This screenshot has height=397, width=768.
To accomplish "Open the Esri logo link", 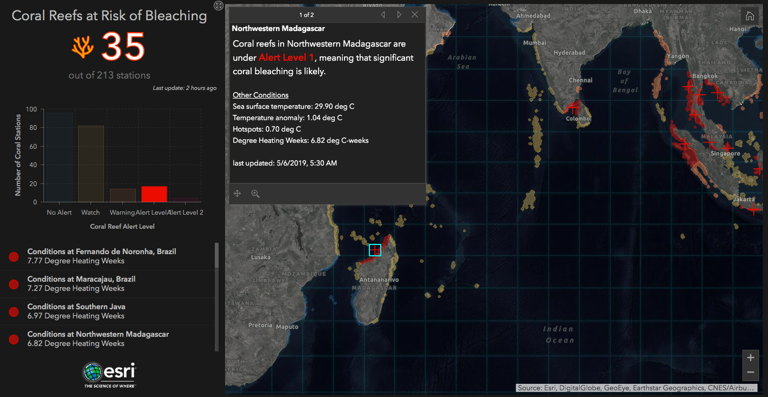I will click(x=110, y=375).
